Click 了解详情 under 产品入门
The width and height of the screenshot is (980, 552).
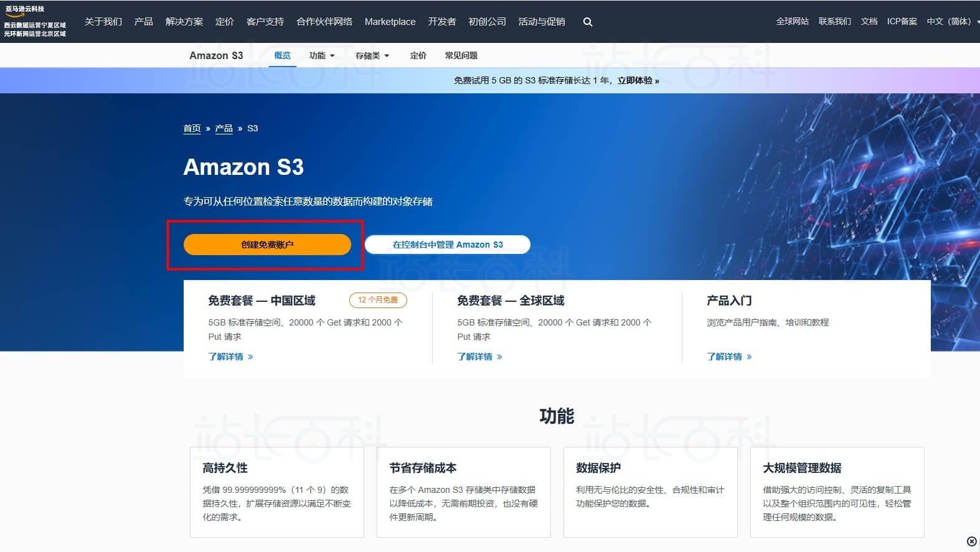729,357
